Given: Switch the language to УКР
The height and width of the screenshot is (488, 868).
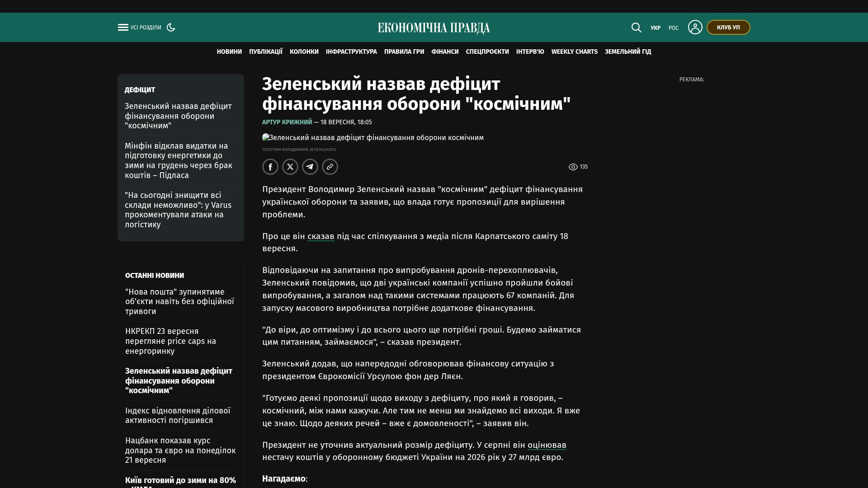Looking at the screenshot, I should 656,28.
